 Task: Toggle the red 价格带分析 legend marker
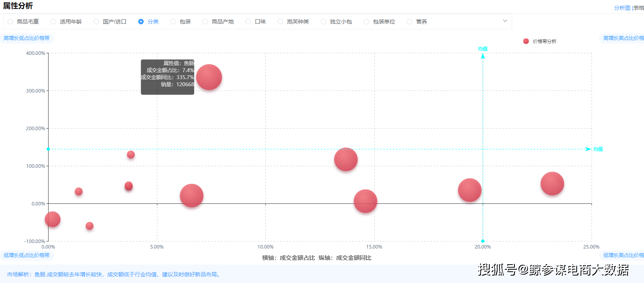tap(526, 41)
